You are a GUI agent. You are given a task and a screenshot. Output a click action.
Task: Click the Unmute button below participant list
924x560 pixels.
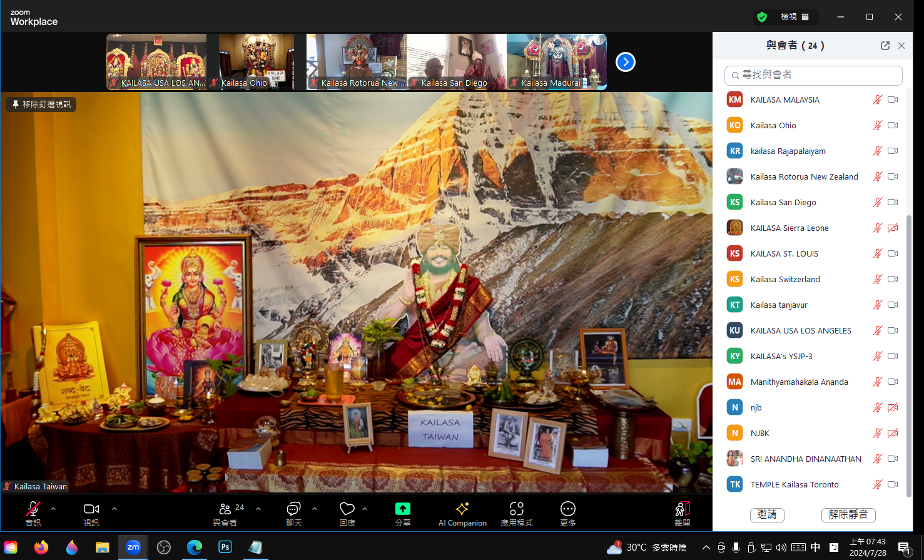click(x=848, y=514)
